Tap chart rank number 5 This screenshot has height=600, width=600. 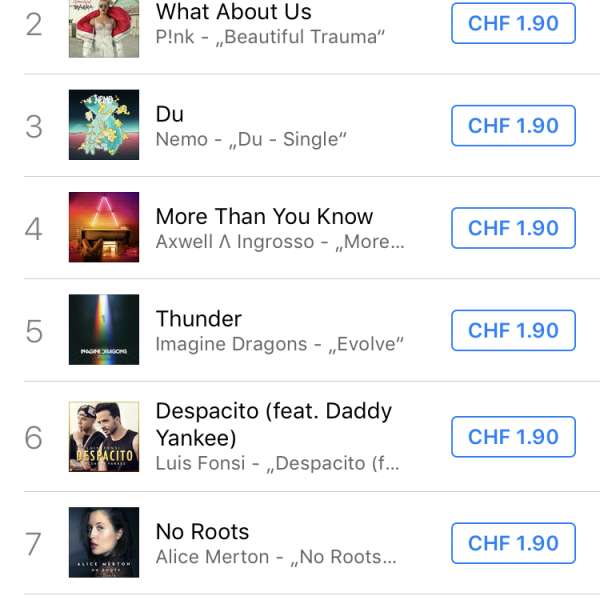click(x=34, y=331)
